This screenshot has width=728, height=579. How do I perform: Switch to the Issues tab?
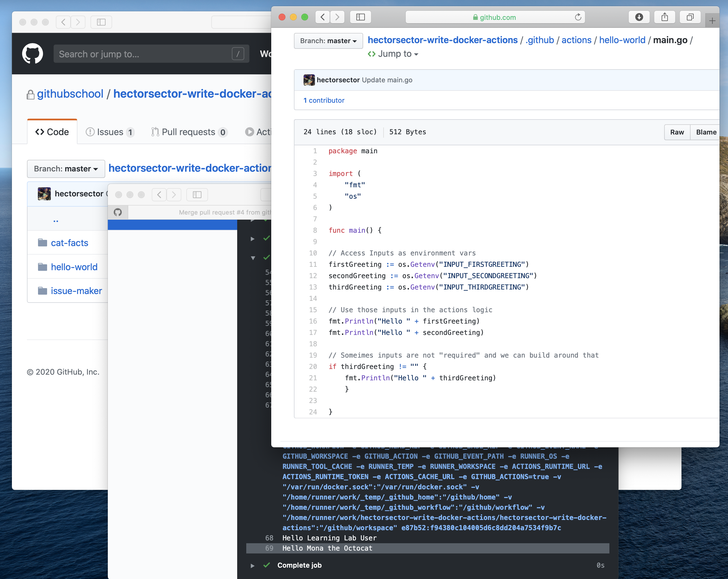(110, 132)
